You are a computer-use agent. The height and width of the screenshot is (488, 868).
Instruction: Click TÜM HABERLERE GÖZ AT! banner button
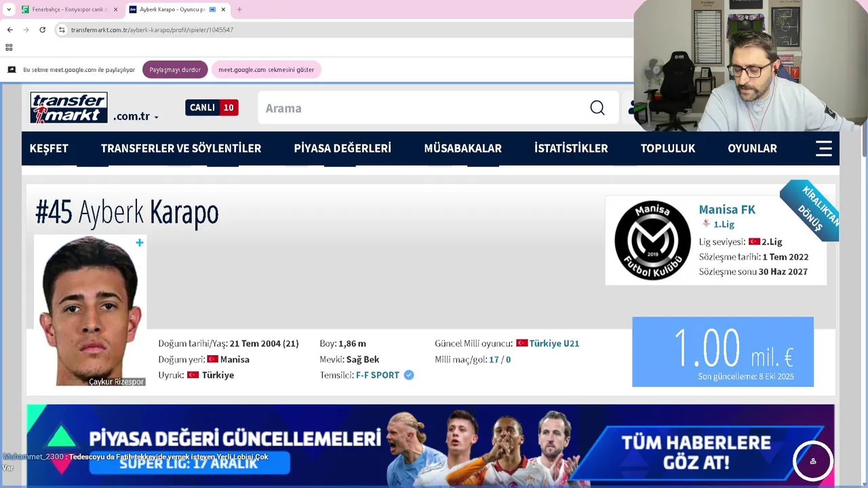[x=696, y=453]
